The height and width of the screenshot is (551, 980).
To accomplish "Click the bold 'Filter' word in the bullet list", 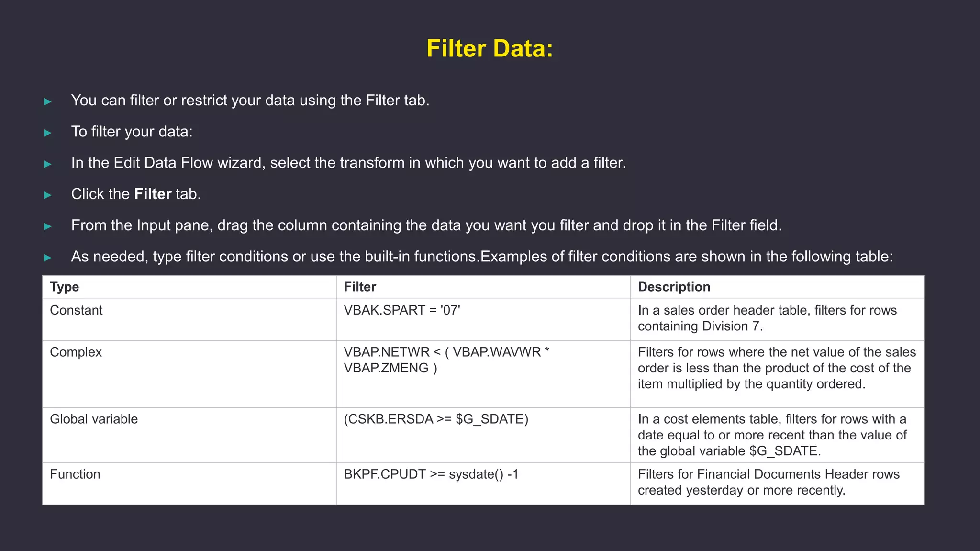I will click(x=153, y=194).
